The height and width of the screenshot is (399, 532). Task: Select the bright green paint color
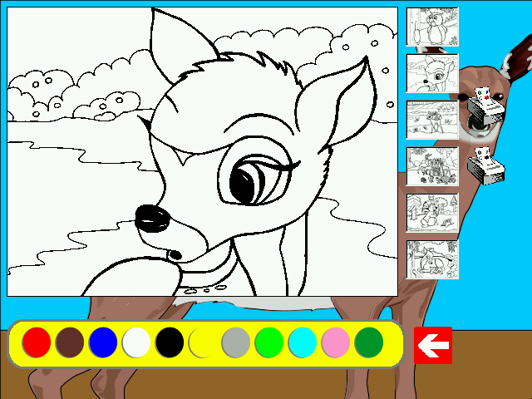[269, 342]
